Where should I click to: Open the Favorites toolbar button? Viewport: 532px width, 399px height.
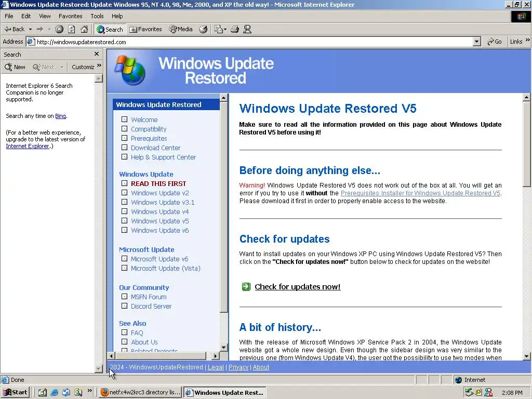point(146,29)
